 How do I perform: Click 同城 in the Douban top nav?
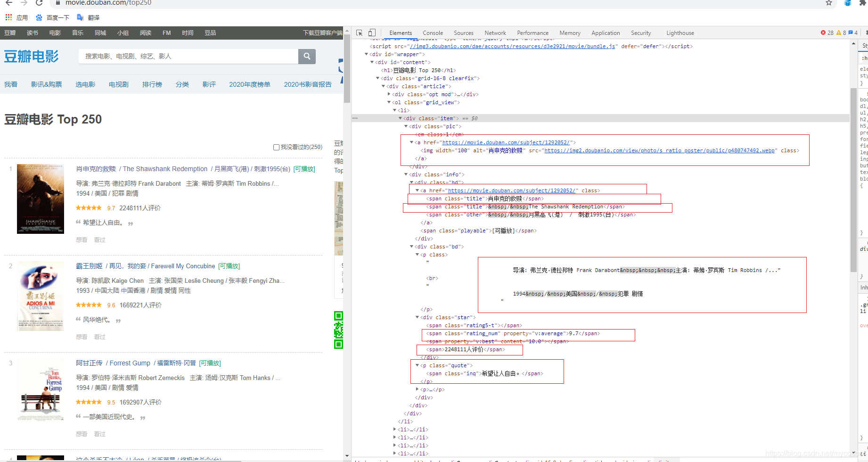click(x=100, y=33)
